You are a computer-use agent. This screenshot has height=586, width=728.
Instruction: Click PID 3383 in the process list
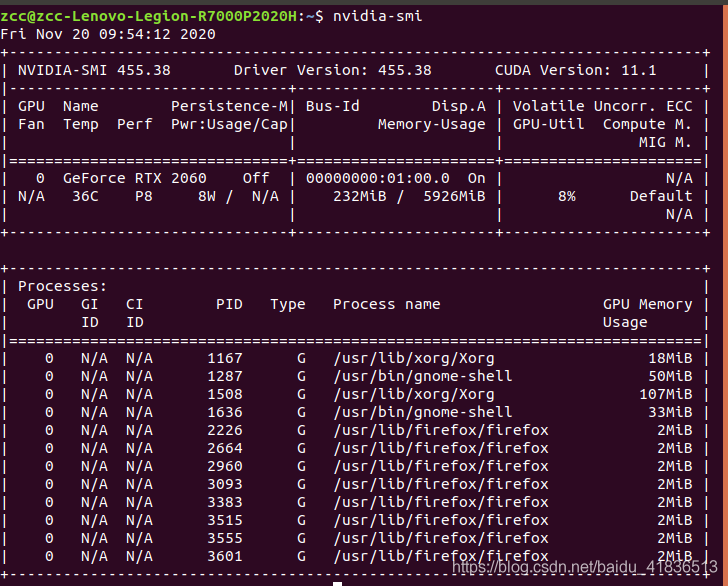(x=225, y=502)
